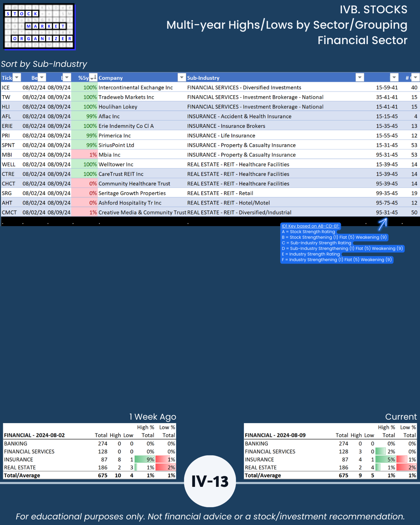Click 'A = Stock Strength Rating' key line
The image size is (420, 525).
tap(308, 232)
